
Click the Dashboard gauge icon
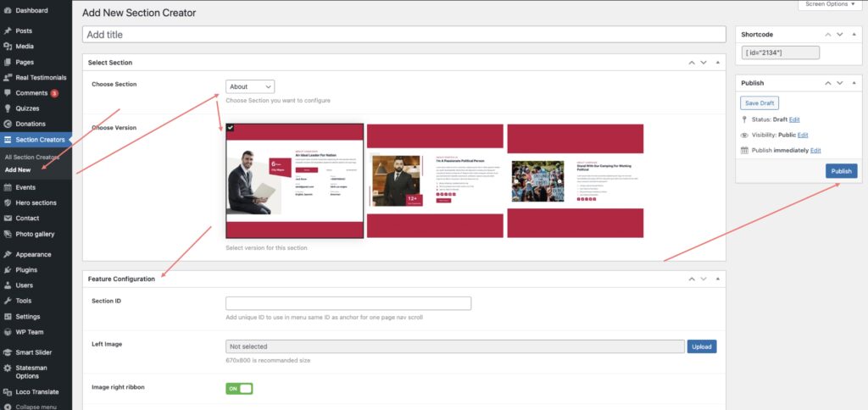(x=8, y=10)
